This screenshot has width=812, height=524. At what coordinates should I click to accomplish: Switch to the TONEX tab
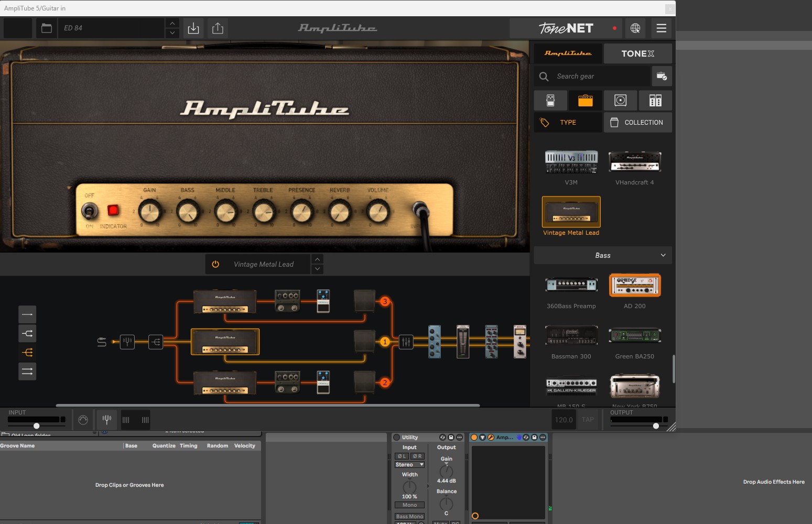tap(637, 53)
